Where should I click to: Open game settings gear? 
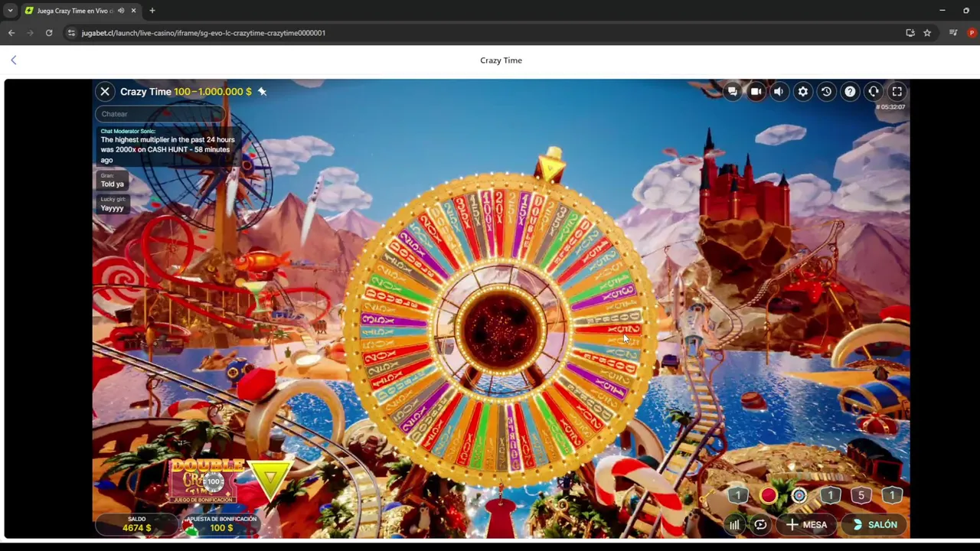(802, 91)
